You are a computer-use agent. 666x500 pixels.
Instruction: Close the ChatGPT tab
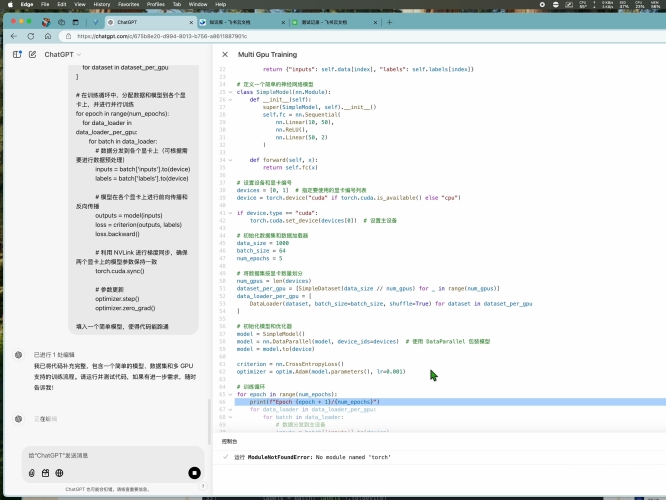click(x=191, y=22)
